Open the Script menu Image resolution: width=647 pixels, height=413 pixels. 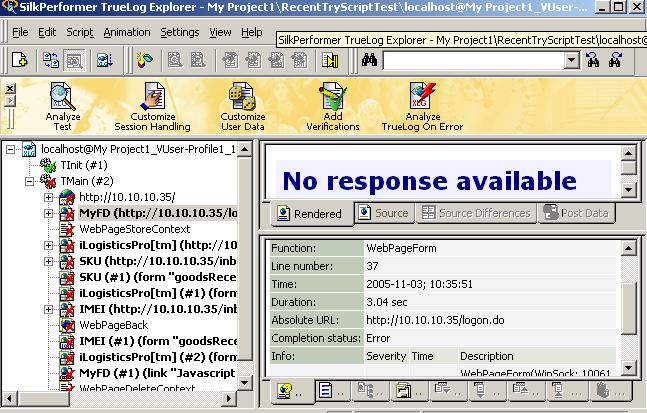[80, 32]
